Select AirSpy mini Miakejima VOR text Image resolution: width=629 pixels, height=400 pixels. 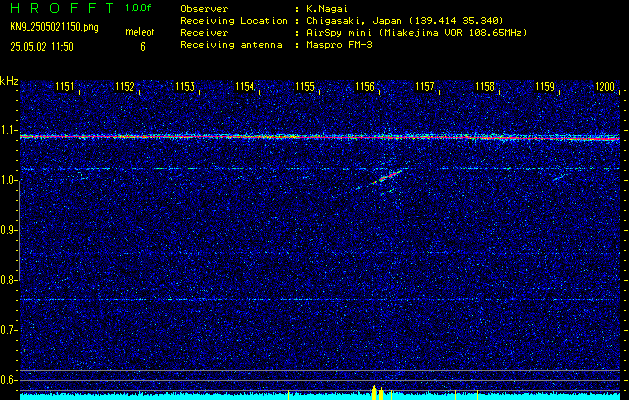click(416, 33)
